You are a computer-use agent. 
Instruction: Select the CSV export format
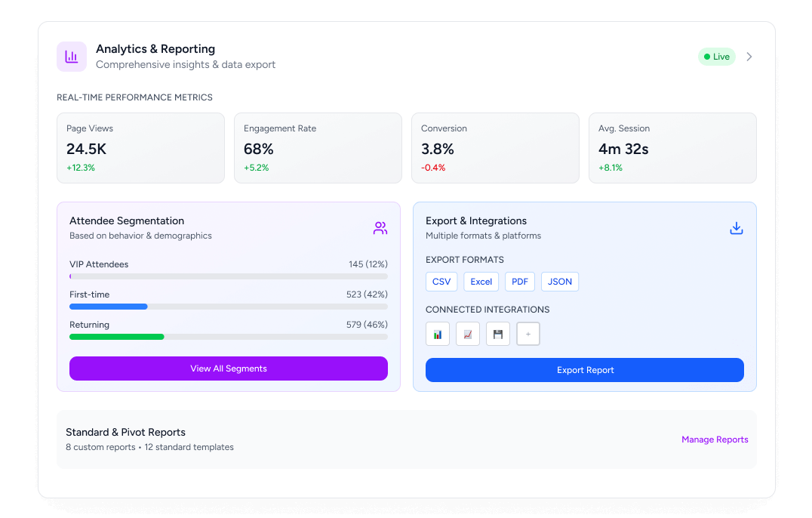tap(441, 282)
